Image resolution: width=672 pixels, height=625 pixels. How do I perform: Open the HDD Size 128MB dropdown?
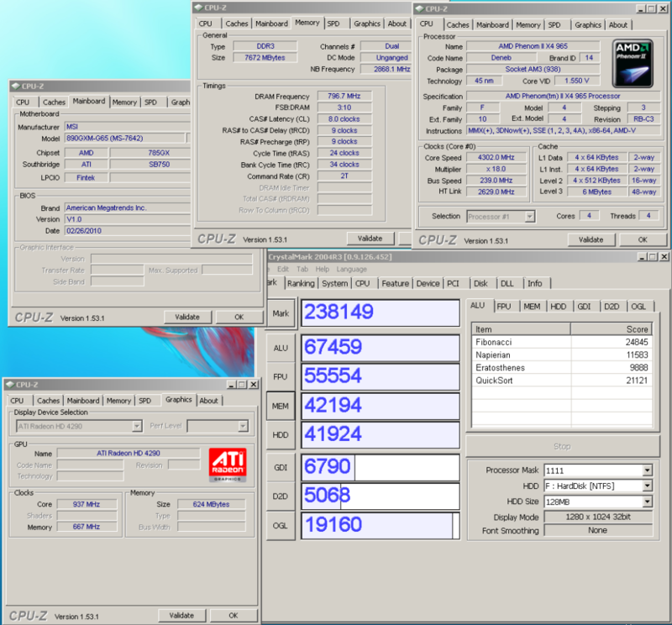[x=647, y=502]
